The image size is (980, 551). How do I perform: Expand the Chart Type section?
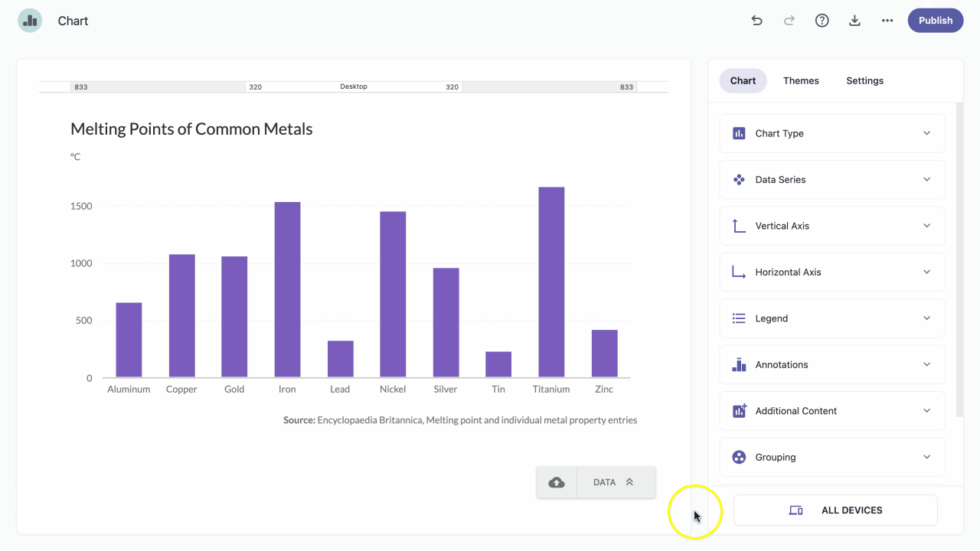click(x=832, y=133)
